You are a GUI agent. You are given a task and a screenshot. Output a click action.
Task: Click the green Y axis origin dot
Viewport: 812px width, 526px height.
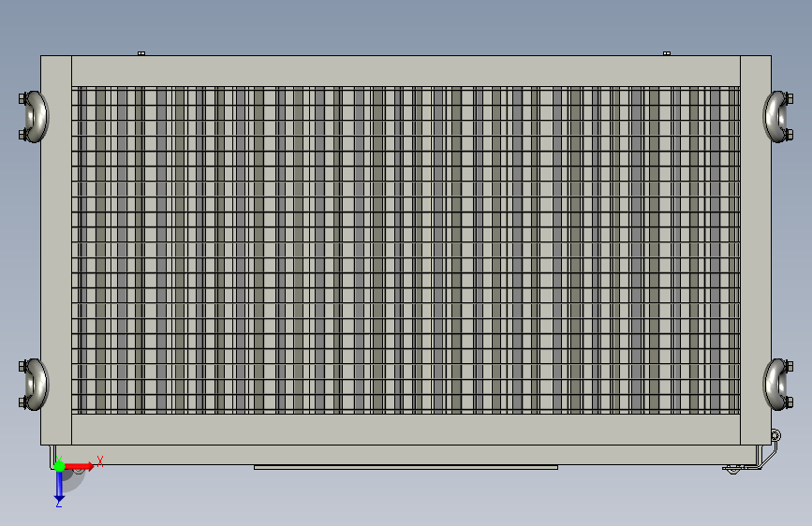(59, 466)
